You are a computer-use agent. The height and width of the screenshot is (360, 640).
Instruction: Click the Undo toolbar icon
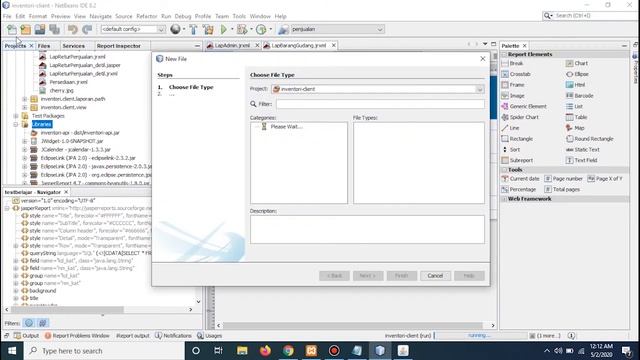tap(73, 29)
